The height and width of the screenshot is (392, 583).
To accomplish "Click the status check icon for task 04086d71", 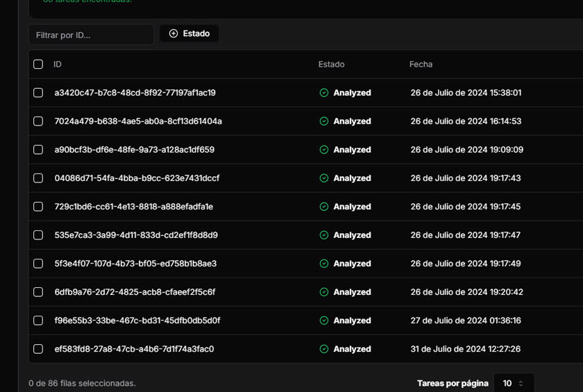I will point(323,178).
